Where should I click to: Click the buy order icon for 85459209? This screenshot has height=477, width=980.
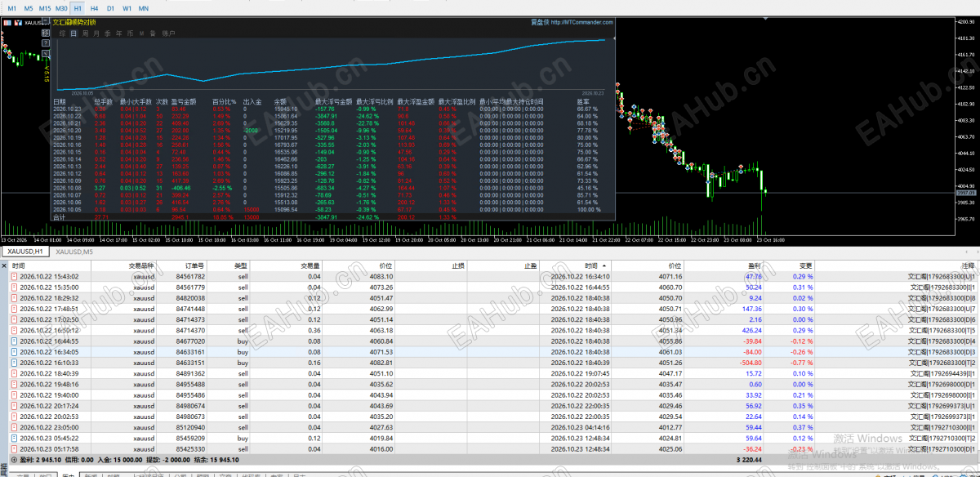tap(14, 437)
